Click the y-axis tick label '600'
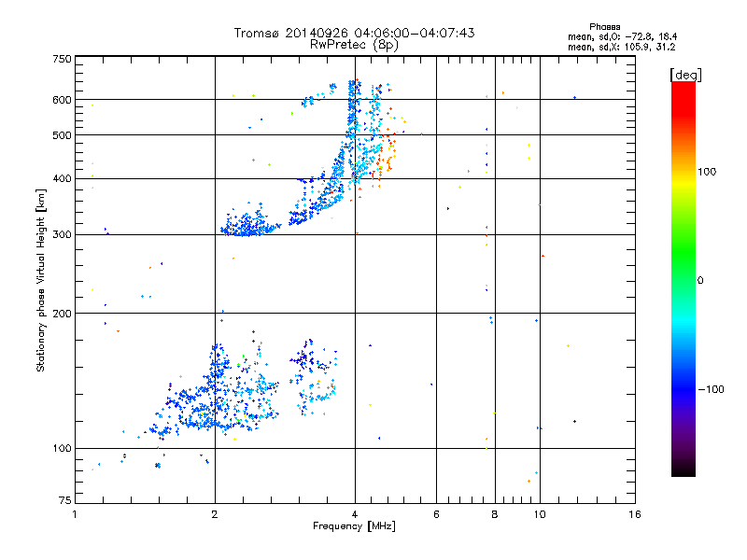747x560 pixels. click(x=62, y=100)
